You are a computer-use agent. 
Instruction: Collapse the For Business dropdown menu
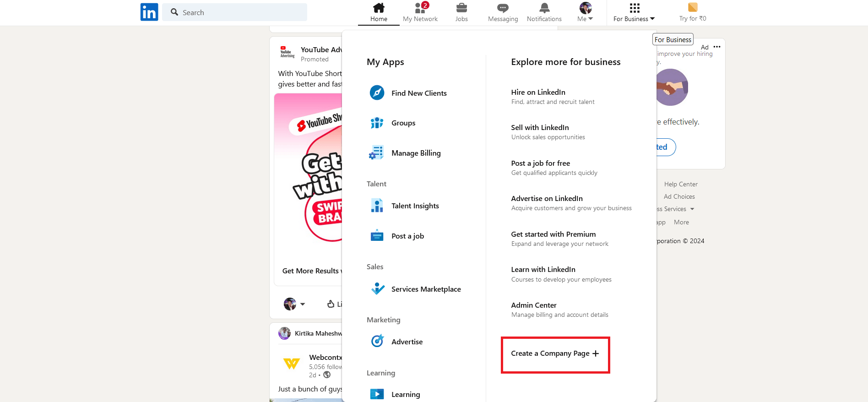[x=634, y=12]
